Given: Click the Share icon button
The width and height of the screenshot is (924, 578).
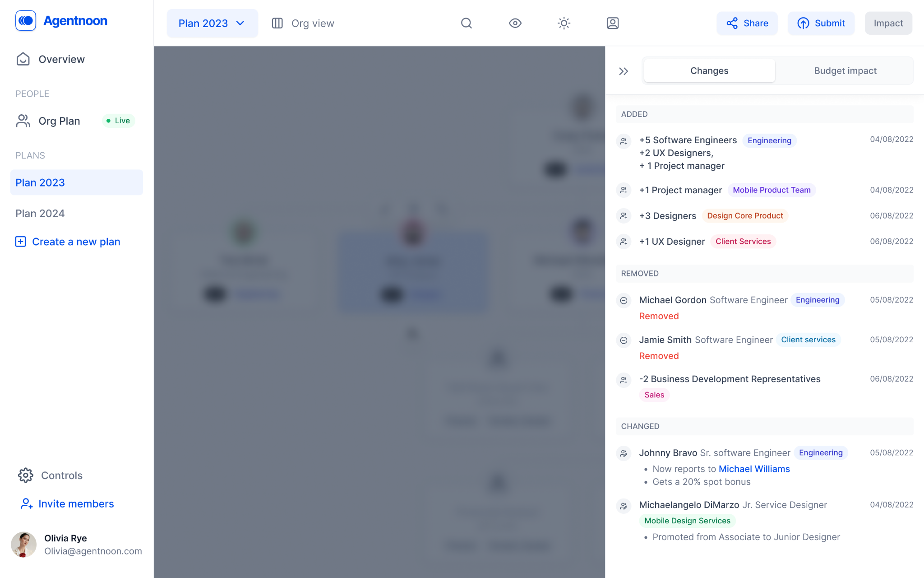Looking at the screenshot, I should click(x=732, y=23).
